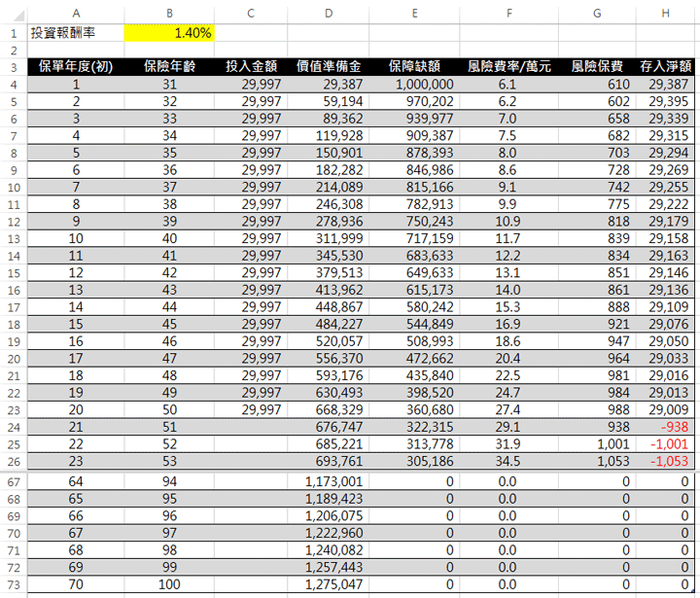The height and width of the screenshot is (598, 700).
Task: Select the 1,000,000 cell
Action: click(414, 85)
